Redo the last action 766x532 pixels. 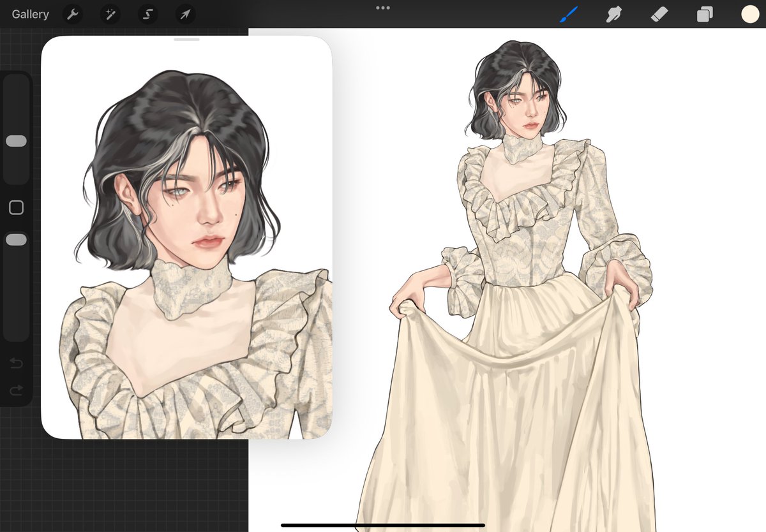coord(16,390)
